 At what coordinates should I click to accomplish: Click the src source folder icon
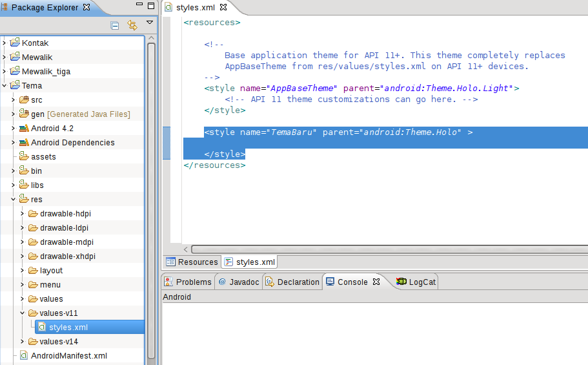point(24,99)
